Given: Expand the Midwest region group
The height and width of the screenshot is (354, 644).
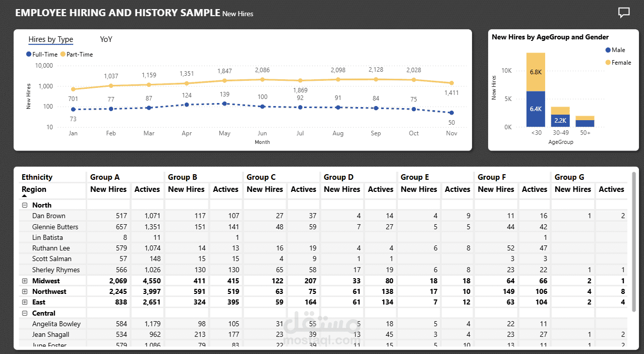Looking at the screenshot, I should [25, 280].
